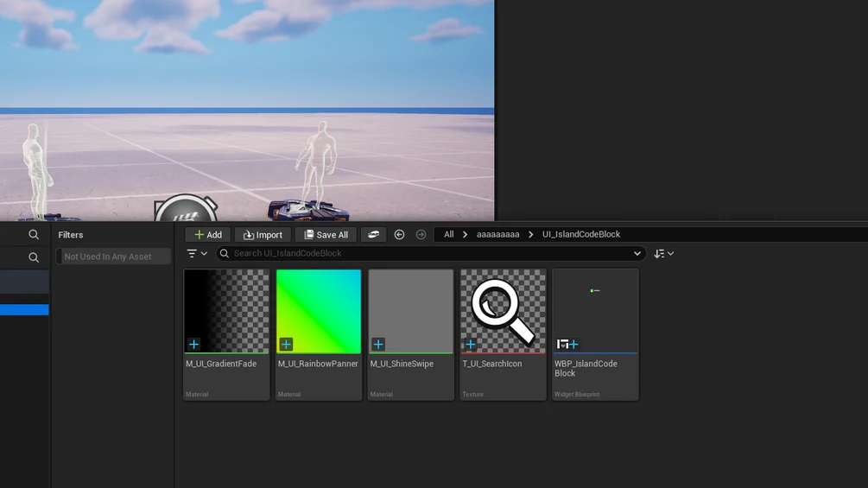
Task: Open the filter options dropdown icon
Action: point(197,254)
